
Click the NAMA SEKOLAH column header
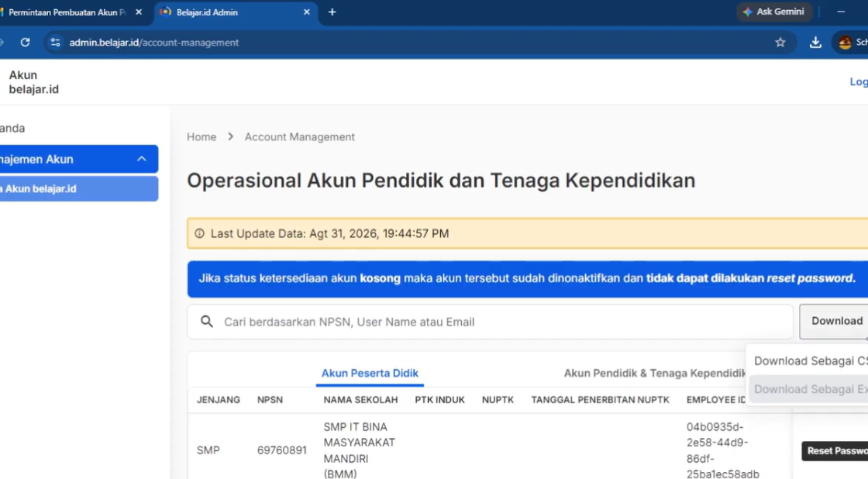pyautogui.click(x=360, y=400)
